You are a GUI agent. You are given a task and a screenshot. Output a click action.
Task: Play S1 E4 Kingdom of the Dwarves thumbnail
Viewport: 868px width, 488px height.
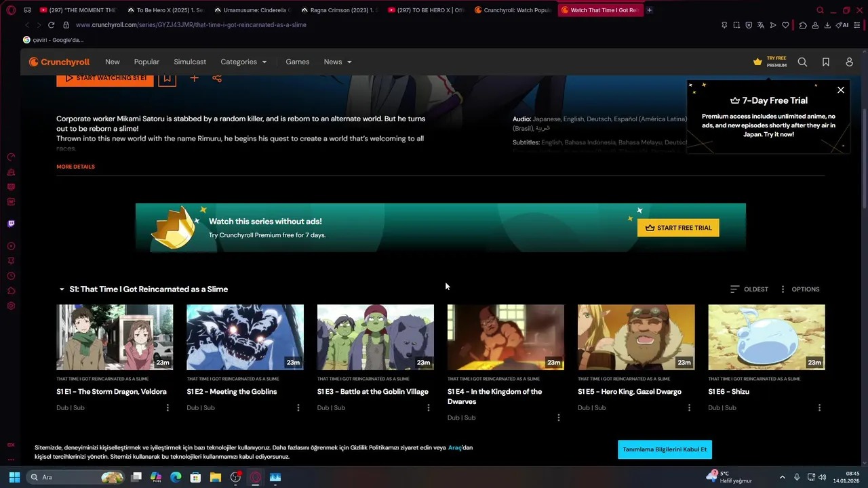pos(506,337)
